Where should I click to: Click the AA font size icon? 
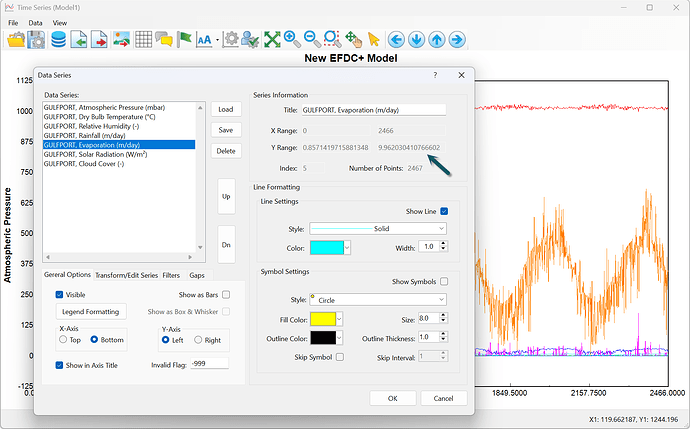click(204, 40)
